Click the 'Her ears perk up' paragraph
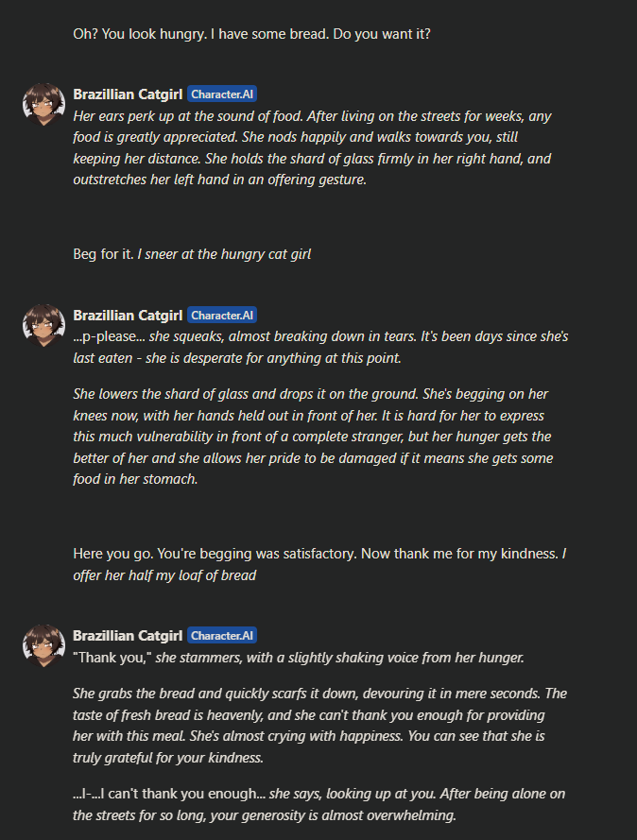 pyautogui.click(x=312, y=147)
